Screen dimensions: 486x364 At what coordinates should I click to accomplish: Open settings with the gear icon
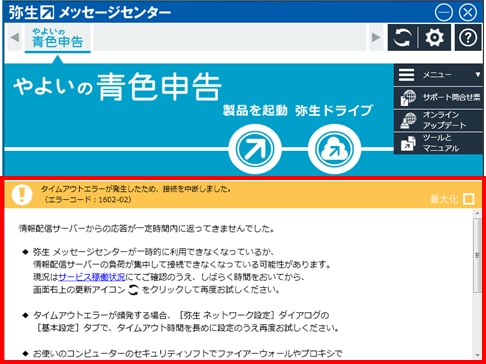point(434,37)
